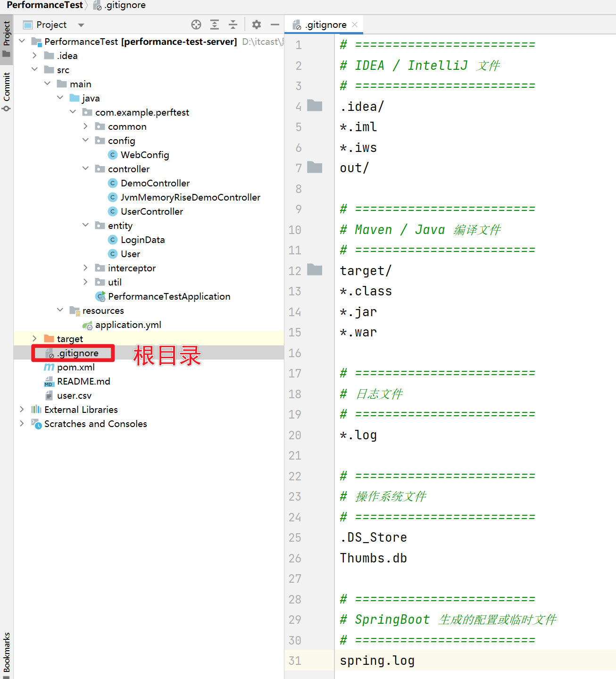Expand the .idea folder
The image size is (616, 679).
34,55
